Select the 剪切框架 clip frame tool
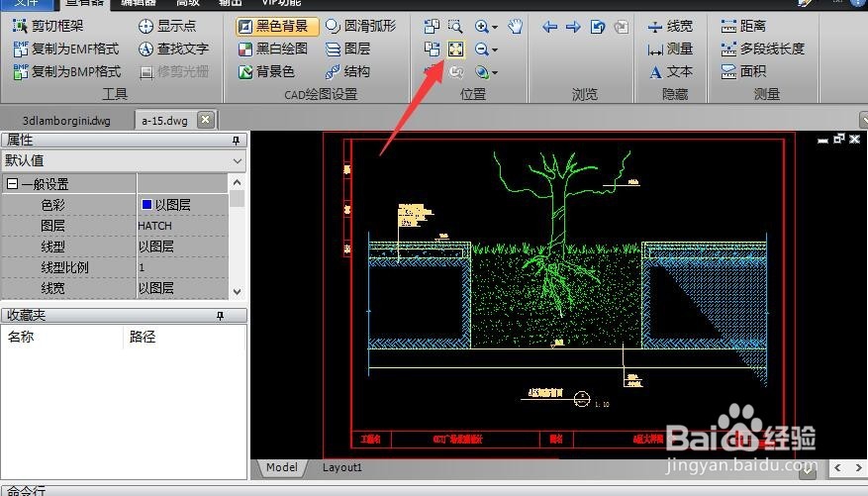Image resolution: width=868 pixels, height=496 pixels. click(48, 26)
